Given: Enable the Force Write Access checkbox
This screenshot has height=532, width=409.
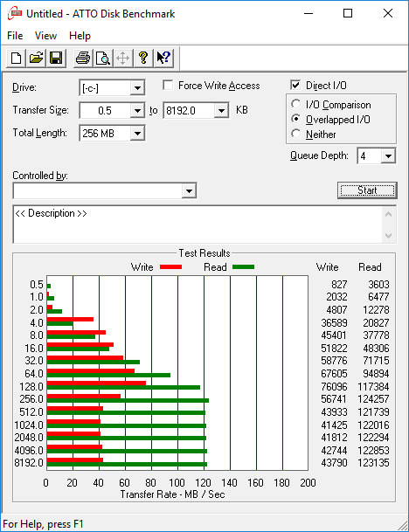Looking at the screenshot, I should [168, 85].
